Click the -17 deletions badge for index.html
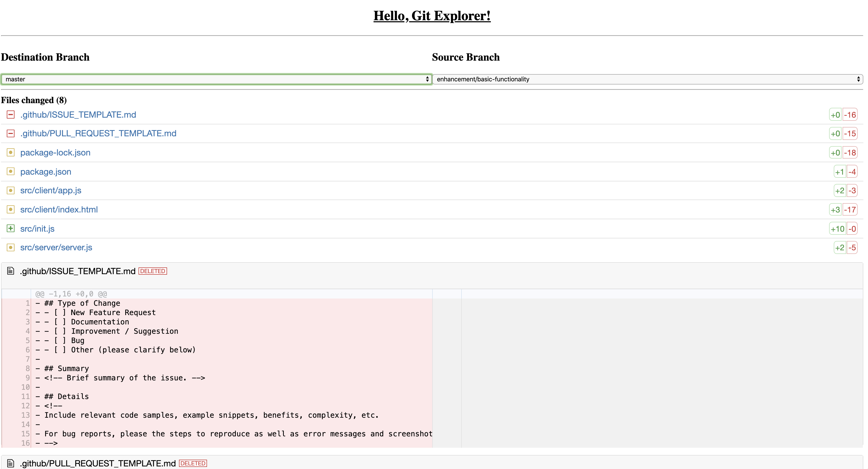The image size is (868, 469). (850, 210)
